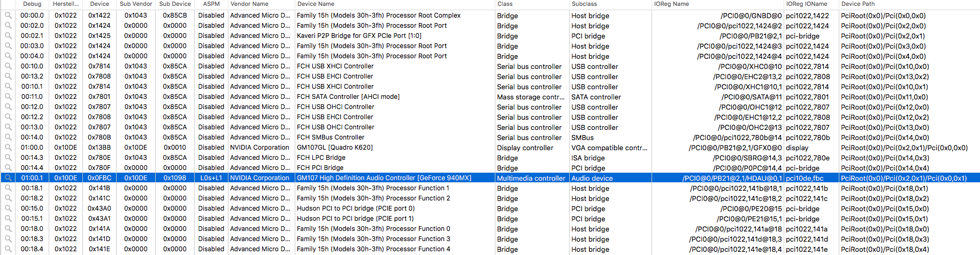This screenshot has width=980, height=255.
Task: Sort table by Vendor Name column header
Action: tap(249, 4)
